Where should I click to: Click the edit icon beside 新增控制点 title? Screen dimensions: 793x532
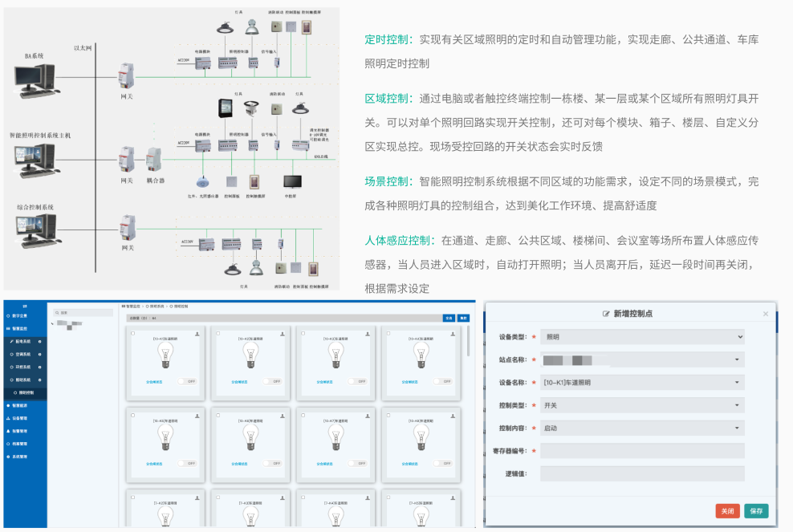point(607,314)
